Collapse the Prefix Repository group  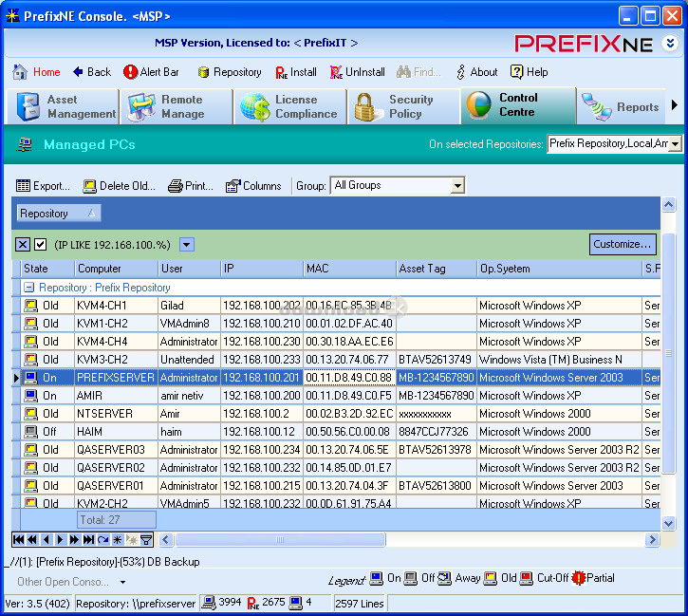28,288
